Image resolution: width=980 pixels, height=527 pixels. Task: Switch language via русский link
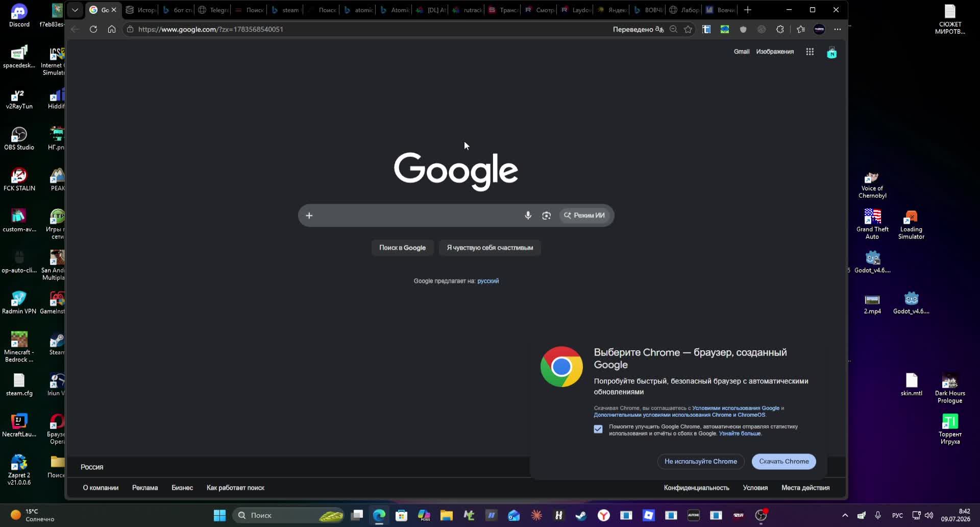488,281
